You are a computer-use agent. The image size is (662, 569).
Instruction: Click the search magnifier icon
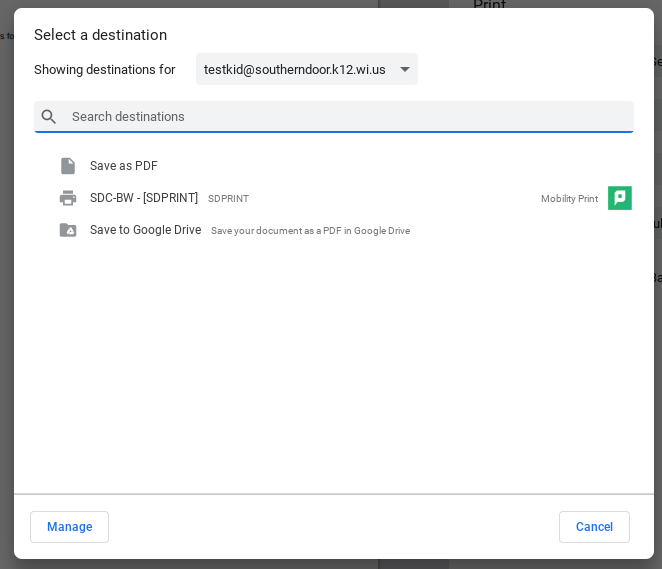click(49, 117)
